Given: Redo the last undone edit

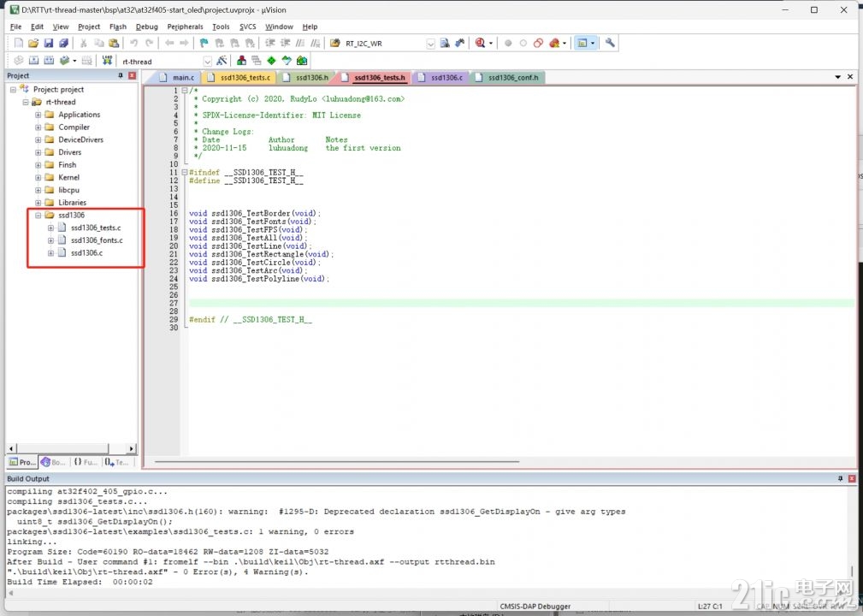Looking at the screenshot, I should click(x=149, y=43).
